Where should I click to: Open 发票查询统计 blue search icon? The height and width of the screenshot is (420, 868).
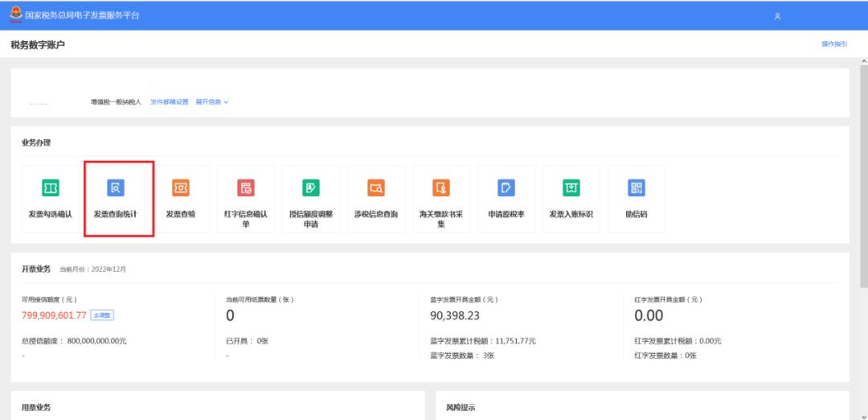point(115,188)
